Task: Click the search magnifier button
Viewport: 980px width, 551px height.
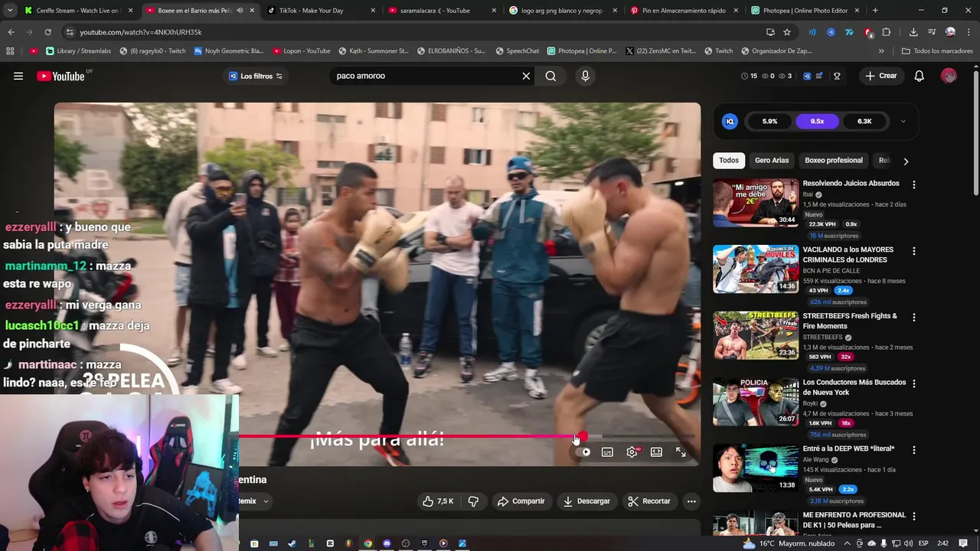Action: pos(550,76)
